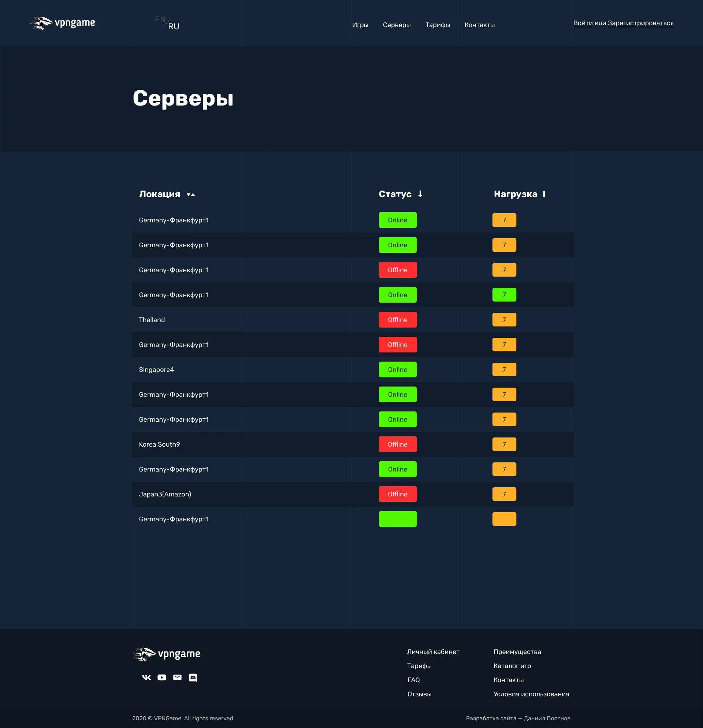Click the Войти login link
This screenshot has width=703, height=728.
click(x=583, y=23)
